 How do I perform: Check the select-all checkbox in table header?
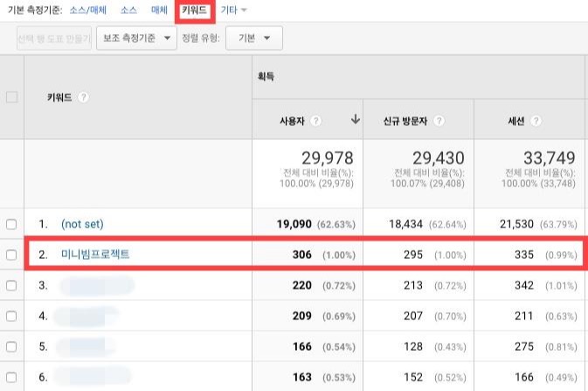11,97
